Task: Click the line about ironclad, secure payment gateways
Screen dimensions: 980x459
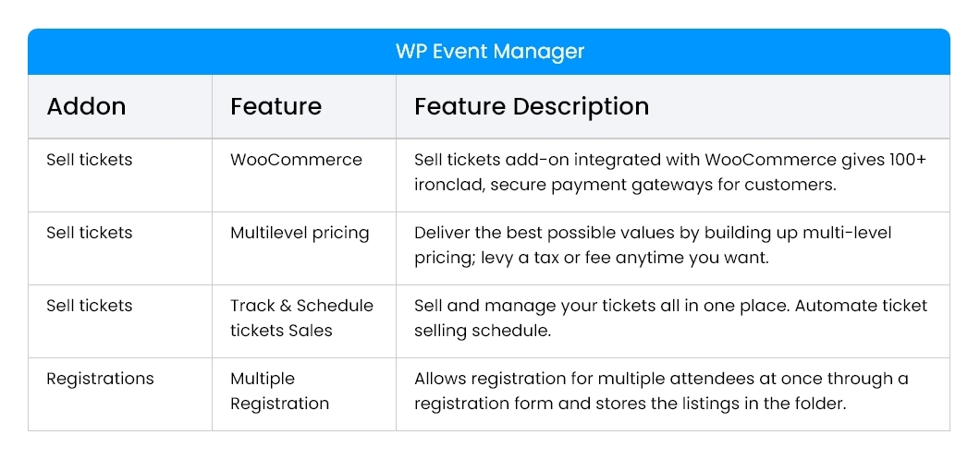Action: 625,184
